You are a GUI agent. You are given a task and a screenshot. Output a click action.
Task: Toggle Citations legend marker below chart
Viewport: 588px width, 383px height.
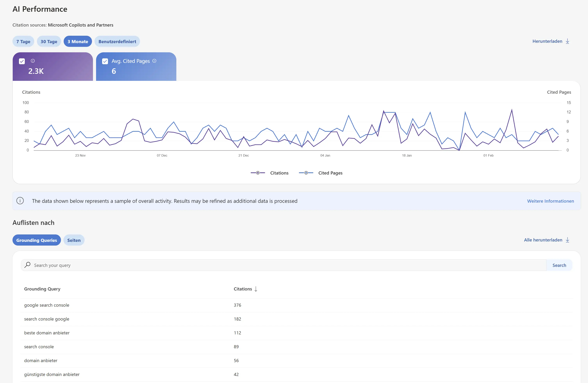click(258, 173)
